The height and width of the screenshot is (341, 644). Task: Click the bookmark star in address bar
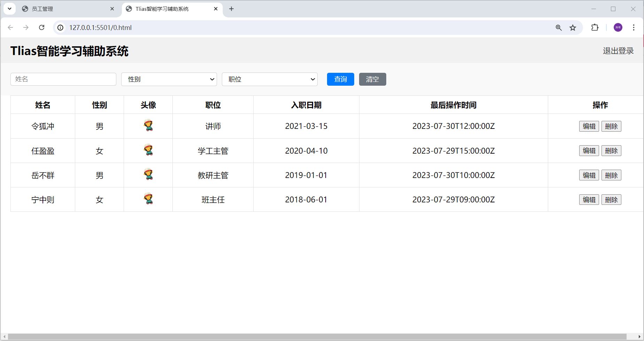572,28
